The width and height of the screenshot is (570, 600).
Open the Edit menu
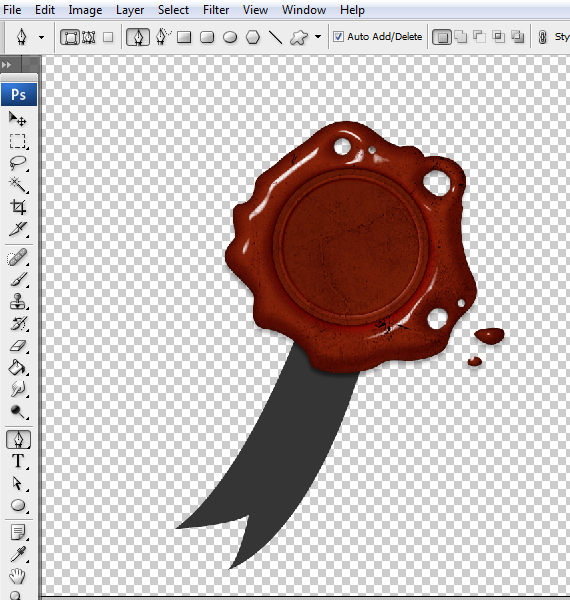pos(45,10)
